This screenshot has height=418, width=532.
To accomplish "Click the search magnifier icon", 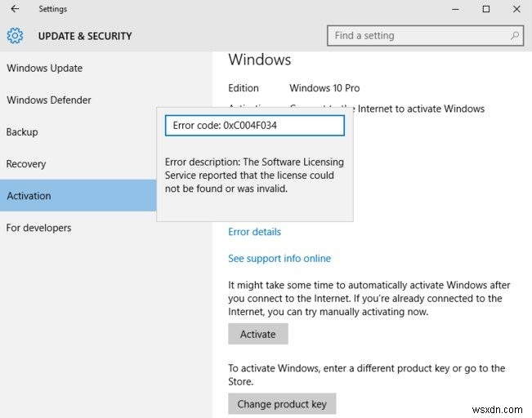I will [515, 35].
